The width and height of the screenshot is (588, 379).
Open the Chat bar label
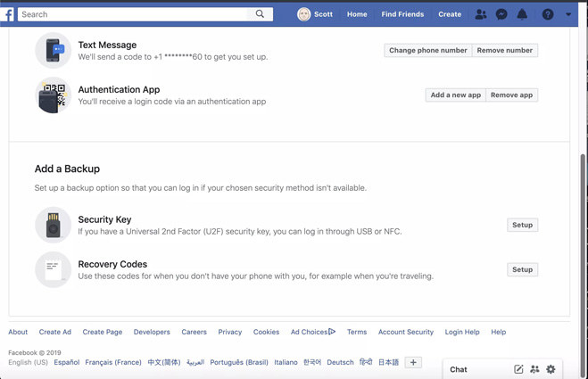click(459, 369)
